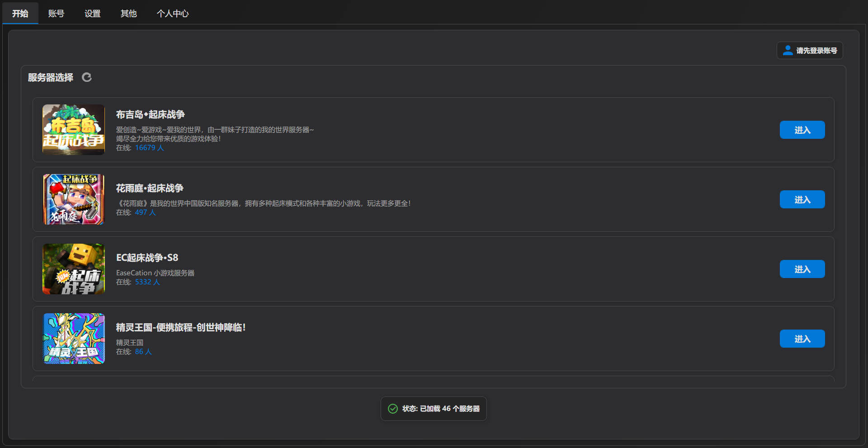Image resolution: width=868 pixels, height=448 pixels.
Task: Click the user account login icon
Action: pos(788,50)
